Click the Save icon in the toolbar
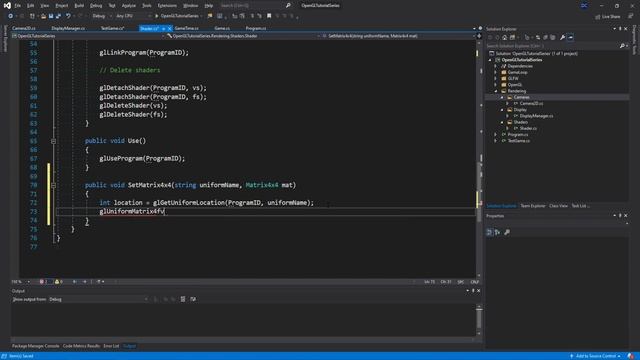Screen dimensions: 640x360 51,16
